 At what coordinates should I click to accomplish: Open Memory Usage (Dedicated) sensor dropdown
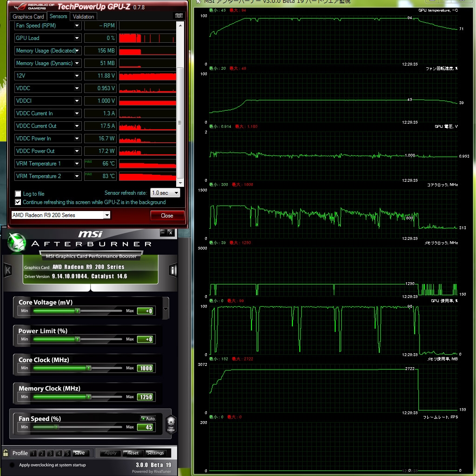pos(77,51)
